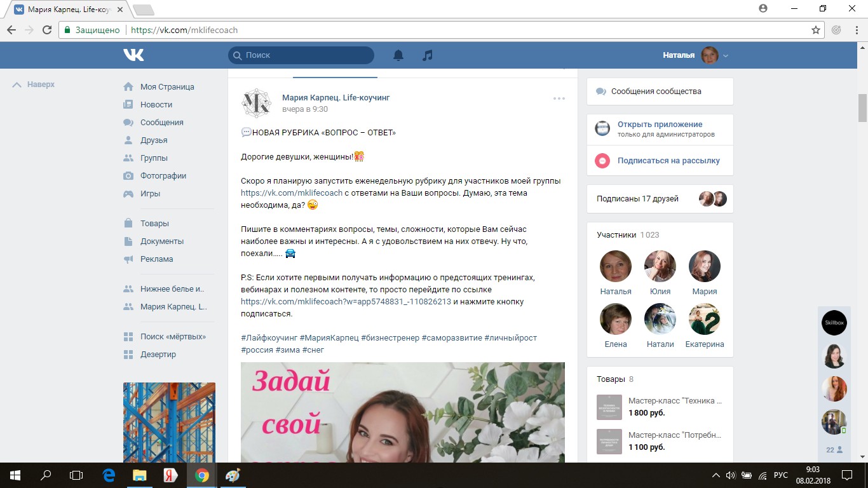Open Фотографии in sidebar
Viewport: 868px width, 488px height.
163,176
